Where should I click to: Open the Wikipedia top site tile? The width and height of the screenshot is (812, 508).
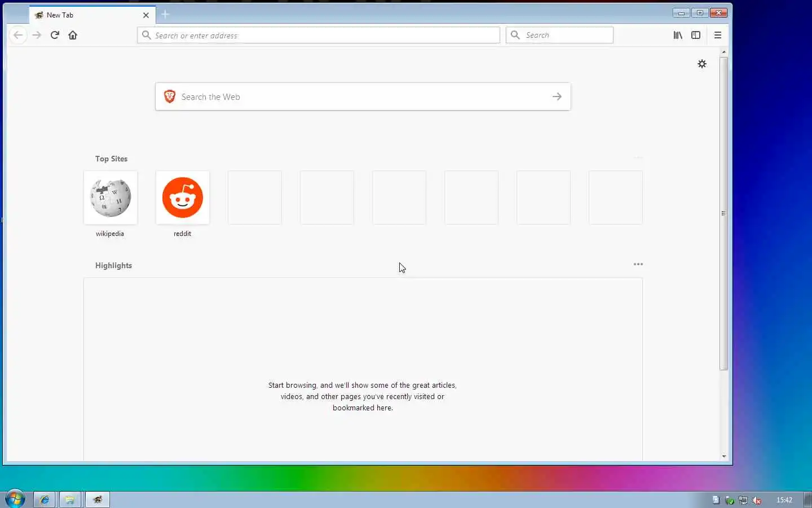coord(111,198)
